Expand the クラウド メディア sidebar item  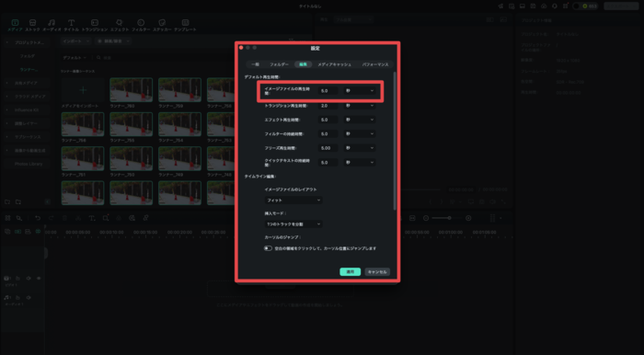[x=6, y=97]
